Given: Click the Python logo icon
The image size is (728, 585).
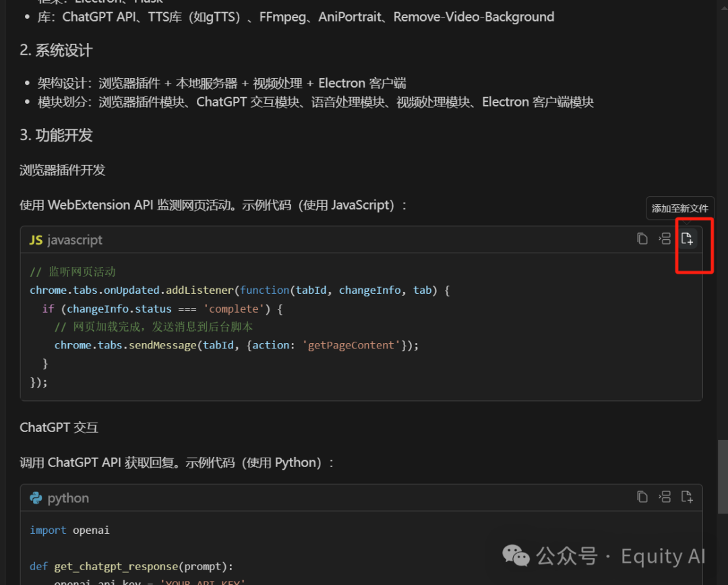Looking at the screenshot, I should click(x=36, y=498).
